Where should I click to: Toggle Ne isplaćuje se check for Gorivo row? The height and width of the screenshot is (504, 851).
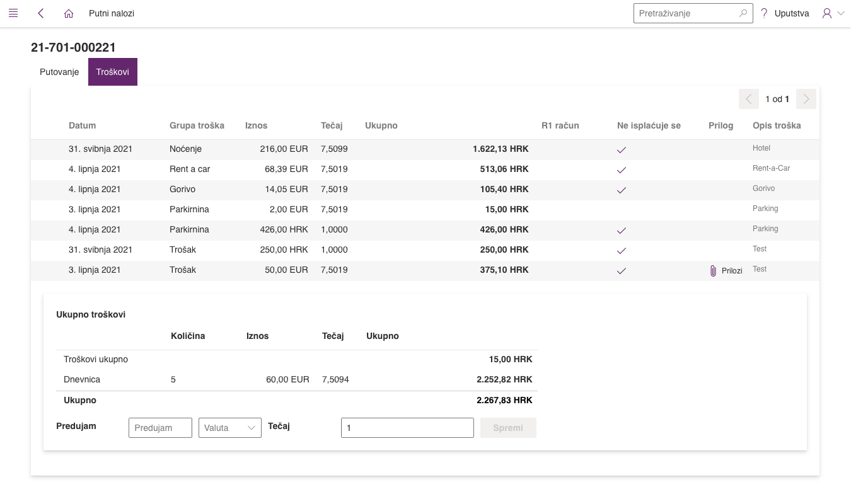[621, 190]
